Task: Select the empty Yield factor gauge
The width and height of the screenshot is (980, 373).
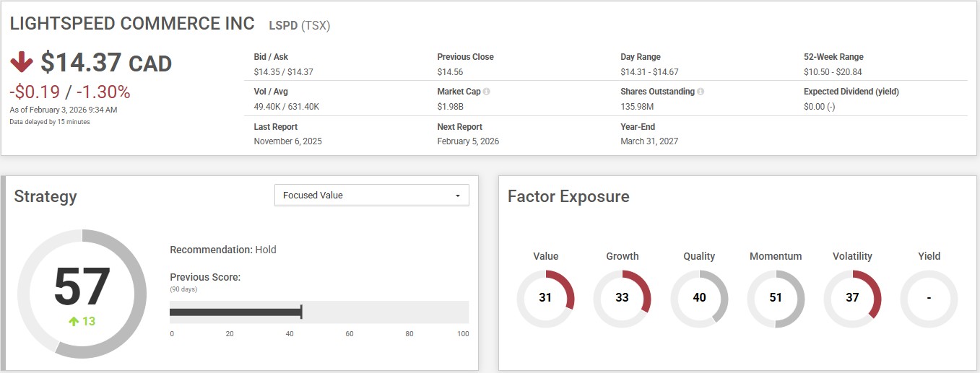Action: pos(929,298)
